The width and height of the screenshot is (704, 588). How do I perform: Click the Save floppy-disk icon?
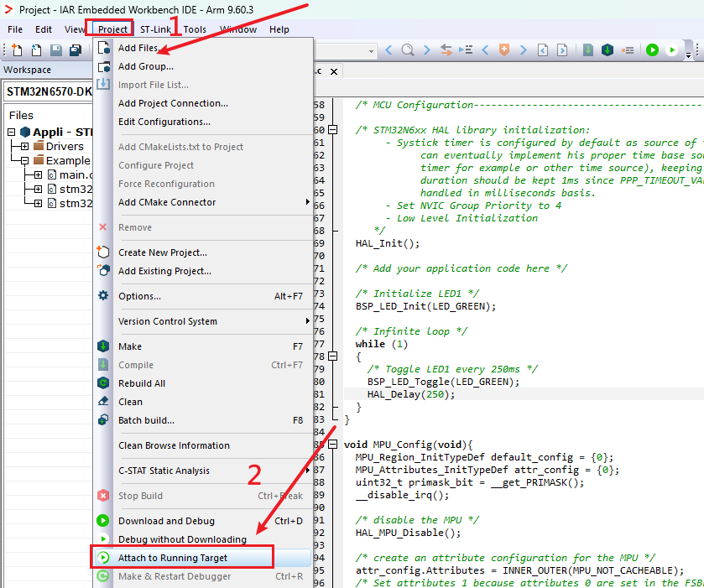(x=55, y=49)
